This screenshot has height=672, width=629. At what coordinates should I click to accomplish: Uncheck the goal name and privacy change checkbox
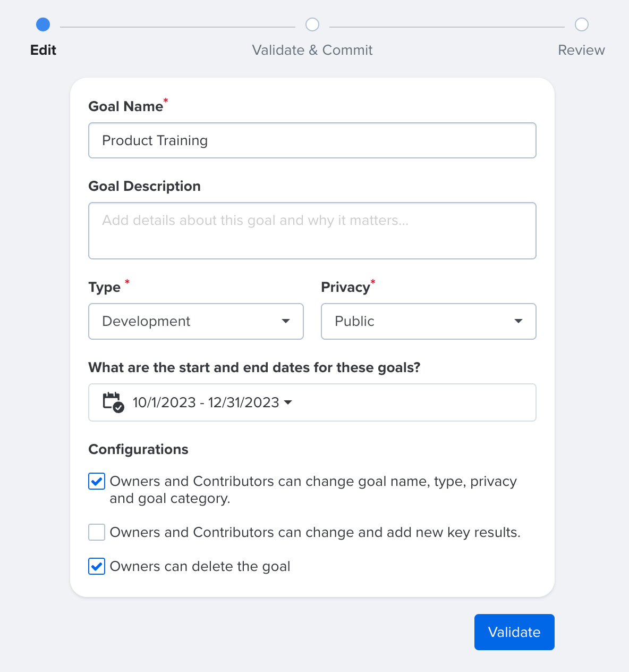click(x=96, y=481)
